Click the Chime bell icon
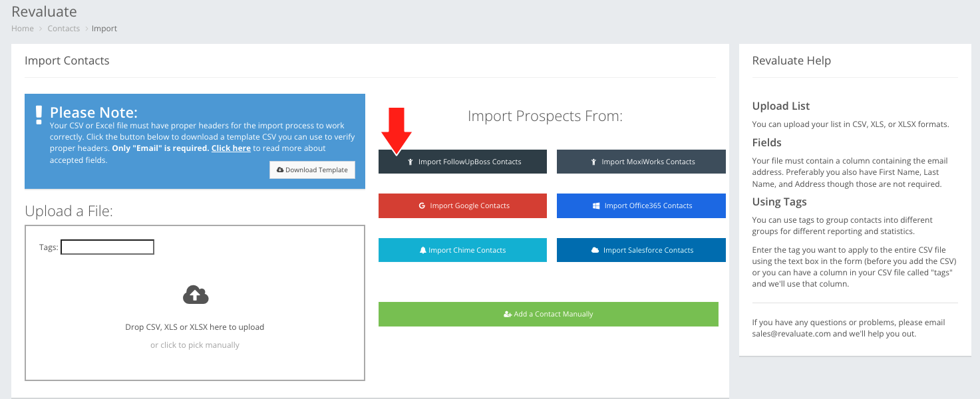The image size is (980, 399). tap(422, 250)
